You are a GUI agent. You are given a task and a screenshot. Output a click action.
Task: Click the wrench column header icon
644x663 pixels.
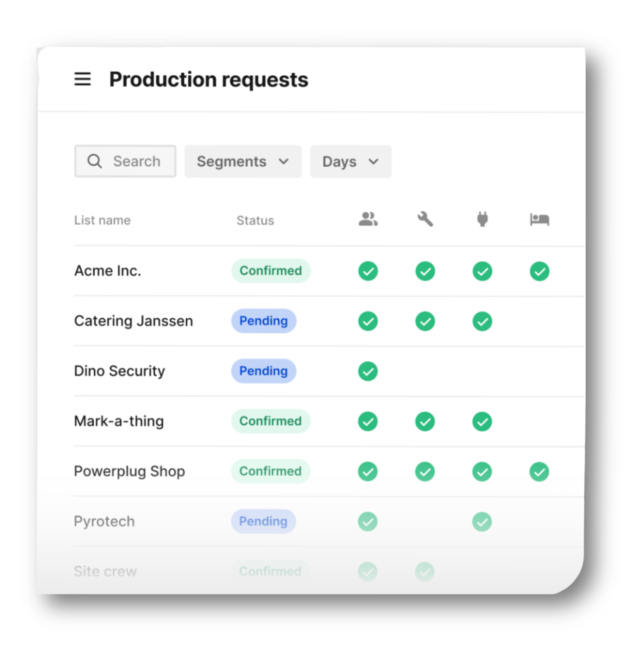point(425,219)
